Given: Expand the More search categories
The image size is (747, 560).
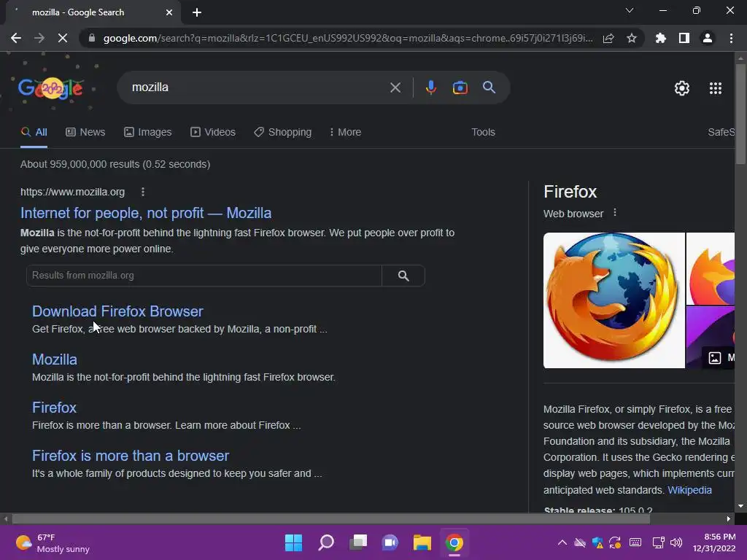Looking at the screenshot, I should click(x=345, y=133).
